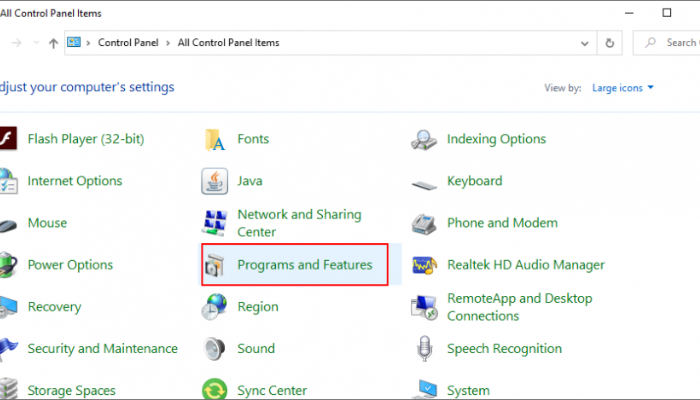The height and width of the screenshot is (400, 700).
Task: Open Network and Sharing Center link
Action: click(299, 223)
